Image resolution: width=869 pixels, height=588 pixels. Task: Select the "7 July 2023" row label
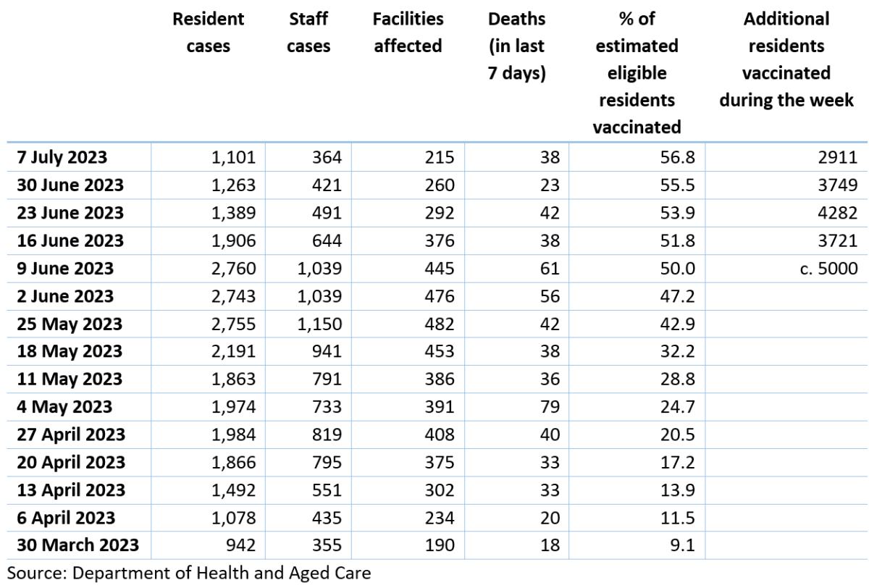[62, 157]
